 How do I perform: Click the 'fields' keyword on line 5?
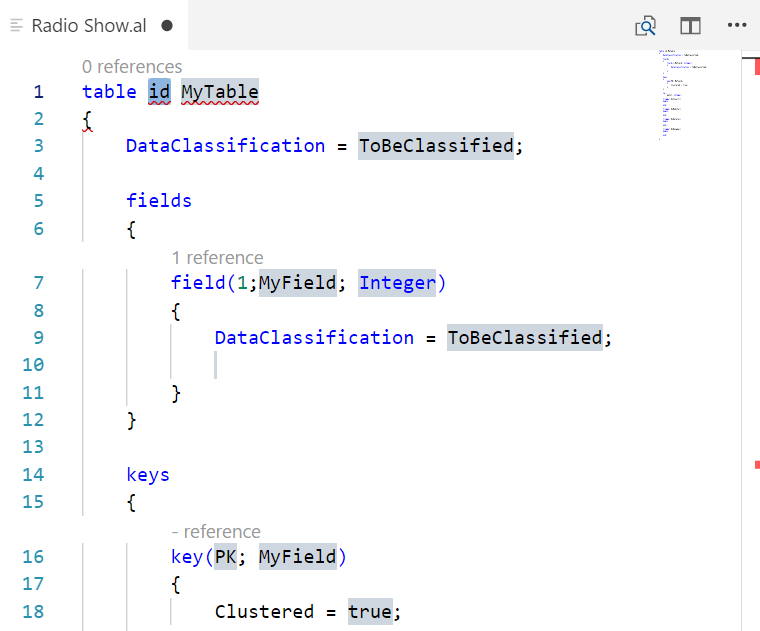tap(159, 201)
